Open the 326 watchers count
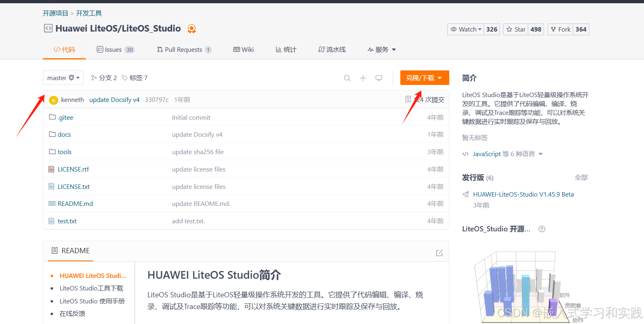 pos(492,29)
